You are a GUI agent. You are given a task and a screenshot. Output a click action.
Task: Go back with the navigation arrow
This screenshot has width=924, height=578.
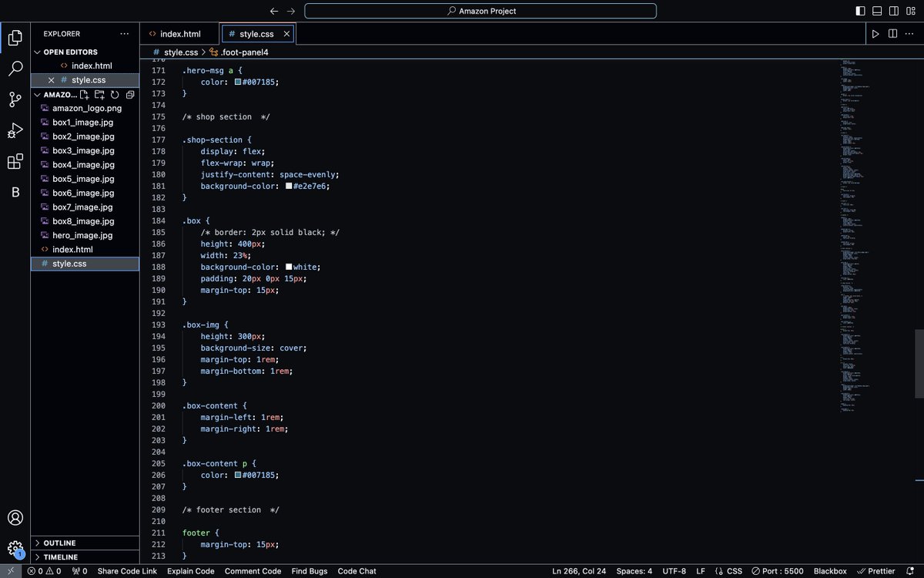[275, 11]
